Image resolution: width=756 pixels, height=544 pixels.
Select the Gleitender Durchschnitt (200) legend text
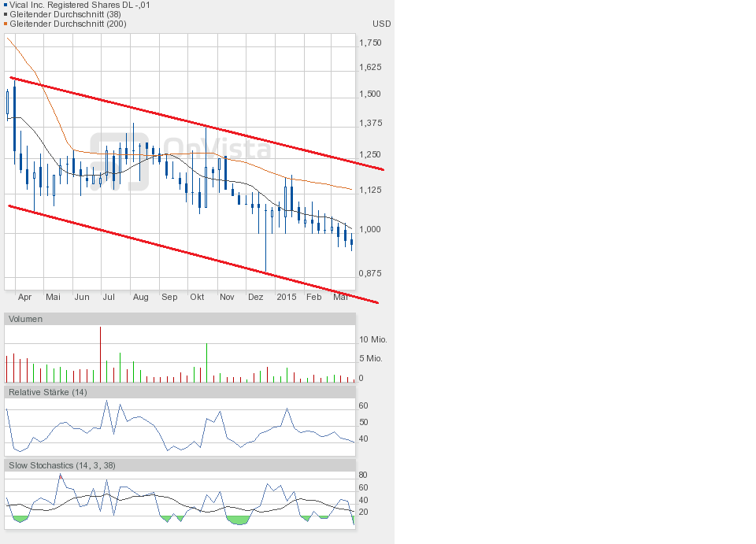click(68, 24)
